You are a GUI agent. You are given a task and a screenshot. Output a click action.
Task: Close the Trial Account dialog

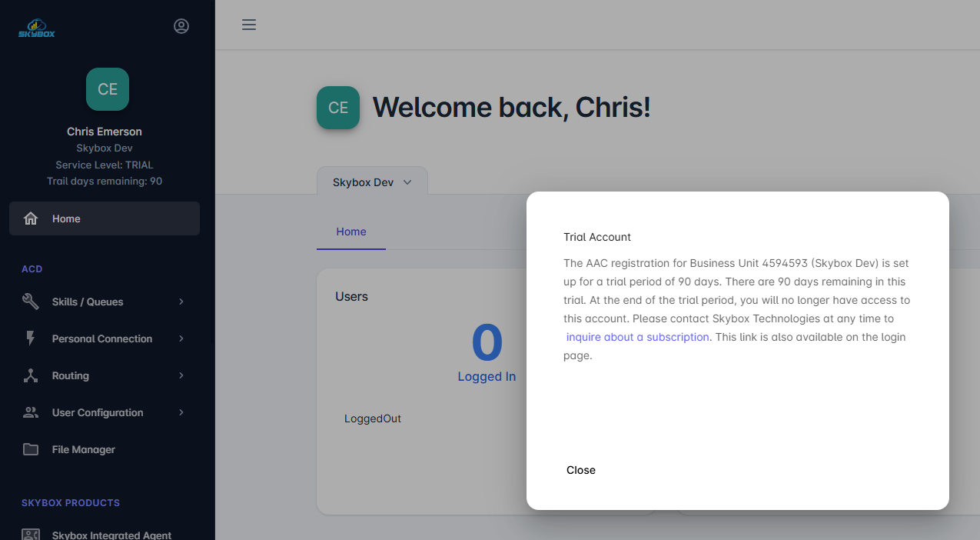click(581, 470)
